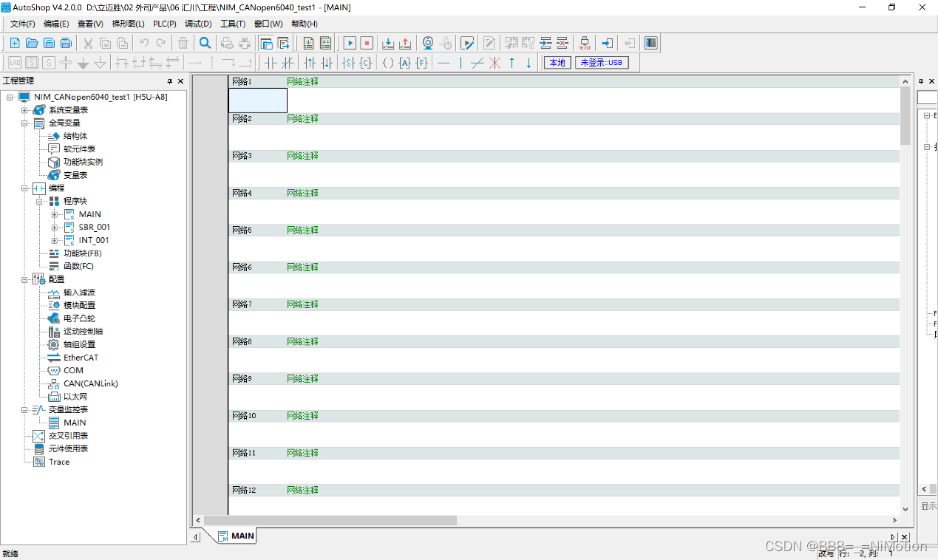938x560 pixels.
Task: Open the 编辑(E) menu
Action: [x=56, y=24]
